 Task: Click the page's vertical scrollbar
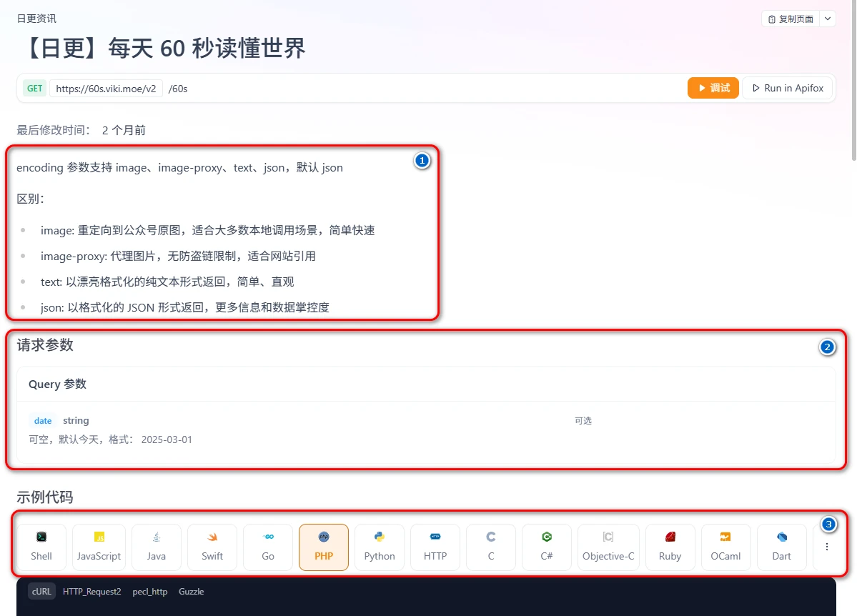[x=852, y=79]
